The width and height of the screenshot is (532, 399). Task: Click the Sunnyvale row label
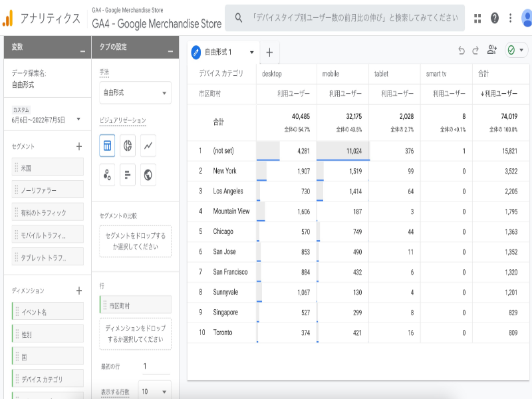[225, 292]
